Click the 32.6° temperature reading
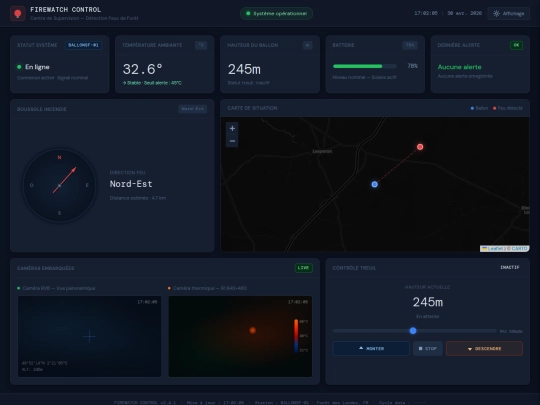This screenshot has height=405, width=540. (143, 69)
